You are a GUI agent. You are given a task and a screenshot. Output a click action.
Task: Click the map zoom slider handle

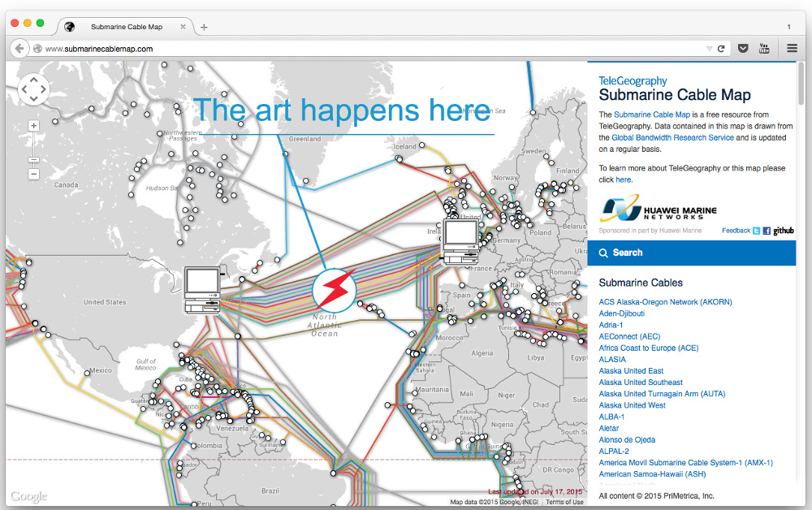tap(33, 159)
